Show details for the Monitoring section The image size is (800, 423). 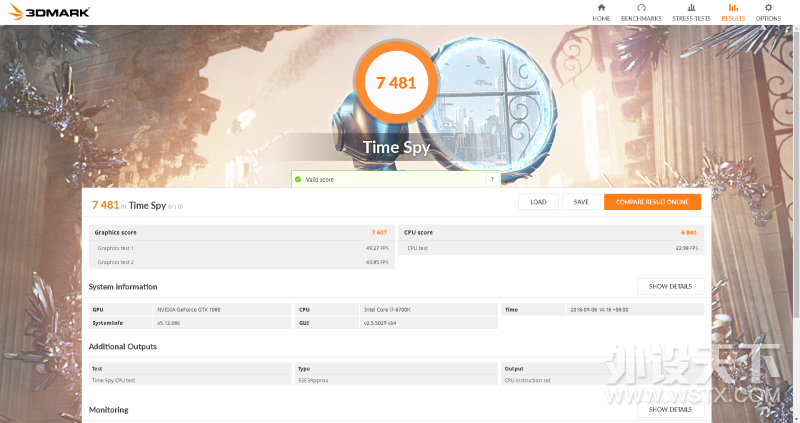pyautogui.click(x=670, y=409)
